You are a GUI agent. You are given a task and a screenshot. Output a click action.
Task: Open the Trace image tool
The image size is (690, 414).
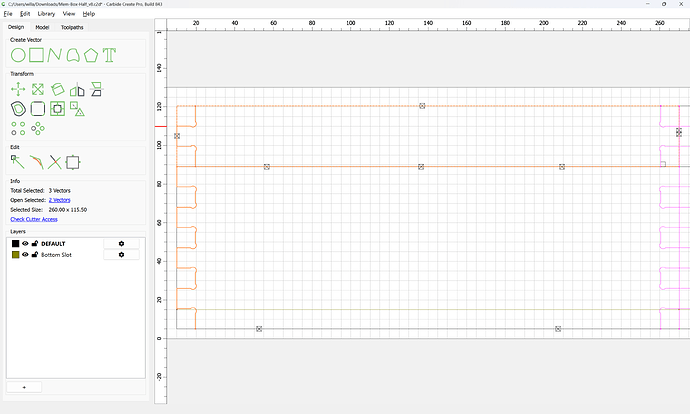coord(77,109)
